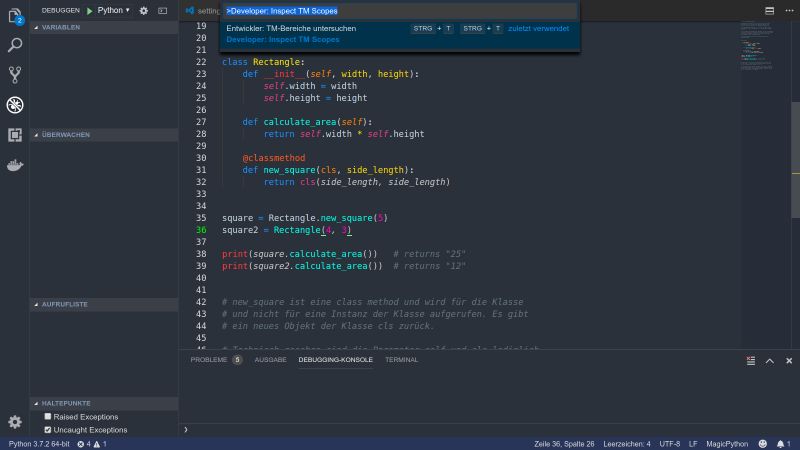Select the Debug view icon
The height and width of the screenshot is (450, 800).
15,105
